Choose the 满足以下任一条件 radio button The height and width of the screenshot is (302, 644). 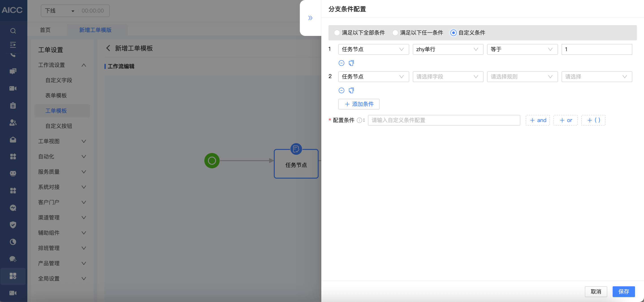395,33
